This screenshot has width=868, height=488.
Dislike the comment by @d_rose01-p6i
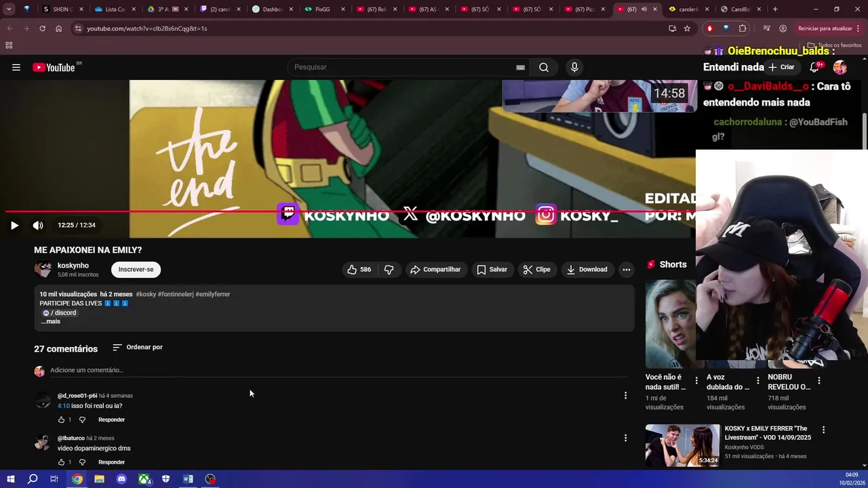click(82, 420)
